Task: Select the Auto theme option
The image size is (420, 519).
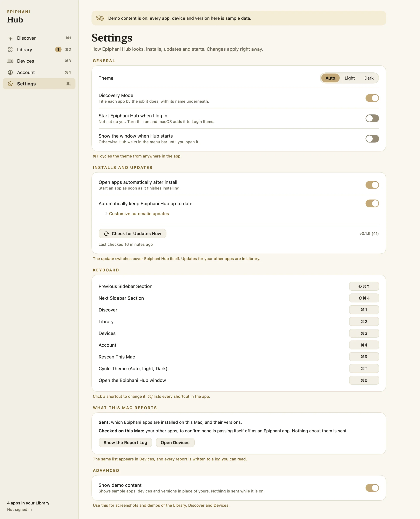Action: point(330,78)
